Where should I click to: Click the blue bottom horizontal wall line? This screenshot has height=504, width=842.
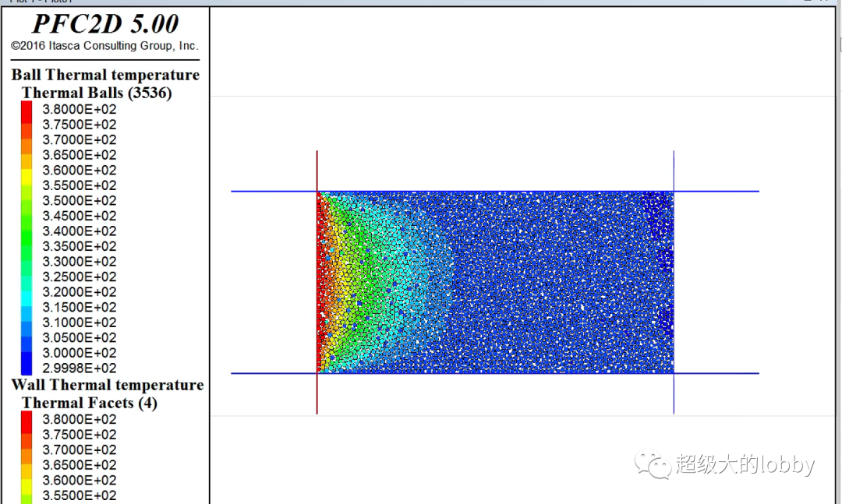coord(495,373)
